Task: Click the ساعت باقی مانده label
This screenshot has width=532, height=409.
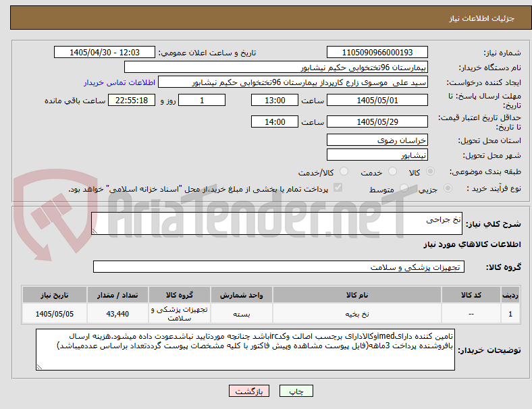Action: [x=75, y=101]
